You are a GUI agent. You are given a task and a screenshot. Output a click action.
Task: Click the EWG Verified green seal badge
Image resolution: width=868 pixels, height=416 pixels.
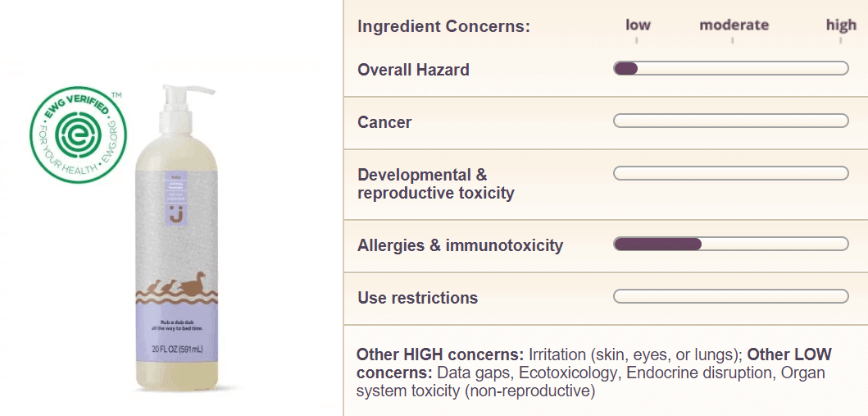click(78, 135)
